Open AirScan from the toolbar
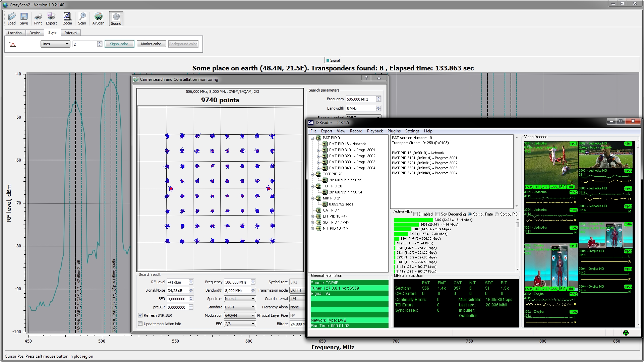644x362 pixels. (98, 18)
